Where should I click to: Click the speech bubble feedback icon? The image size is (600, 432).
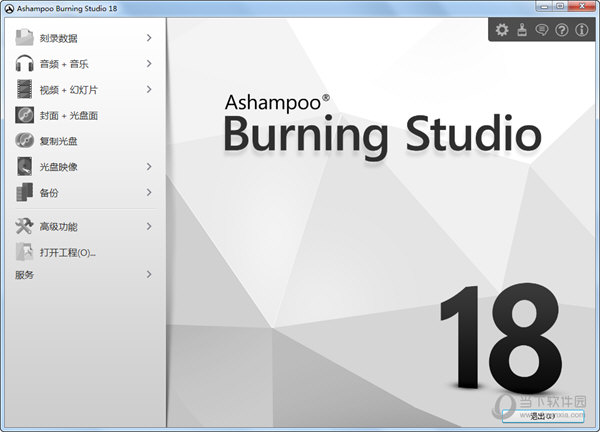(542, 30)
